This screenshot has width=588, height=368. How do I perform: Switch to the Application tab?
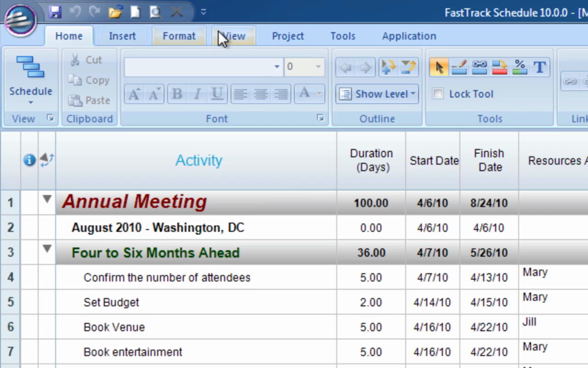click(409, 36)
